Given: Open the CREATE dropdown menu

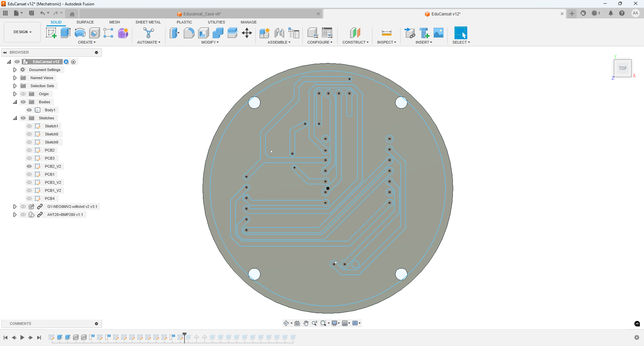Looking at the screenshot, I should (87, 42).
